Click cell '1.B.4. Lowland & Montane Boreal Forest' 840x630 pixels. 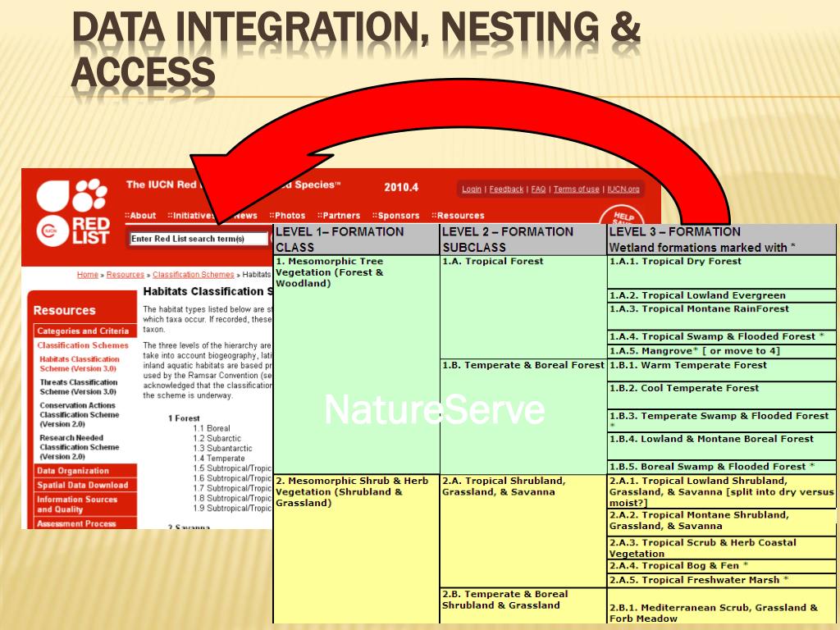(722, 446)
